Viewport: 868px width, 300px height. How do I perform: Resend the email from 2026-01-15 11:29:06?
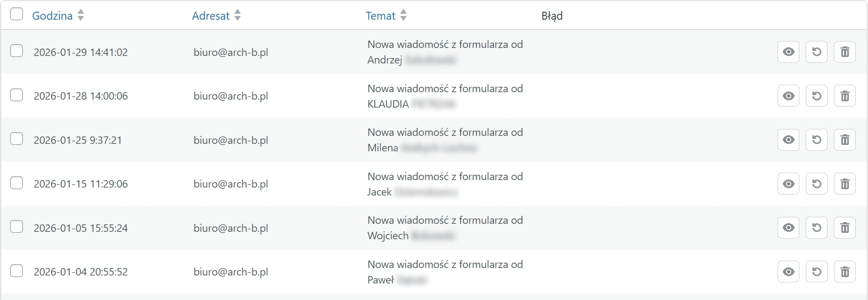(x=816, y=184)
